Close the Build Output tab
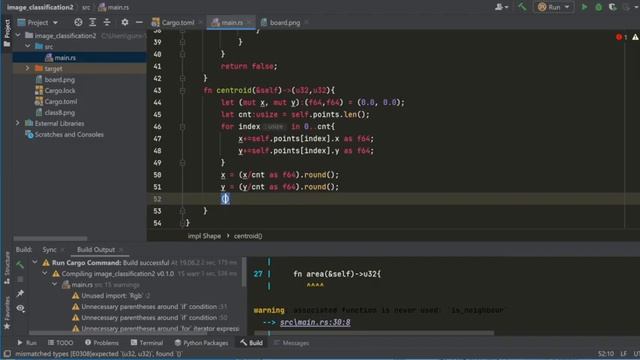Viewport: 640px width, 360px height. click(121, 249)
